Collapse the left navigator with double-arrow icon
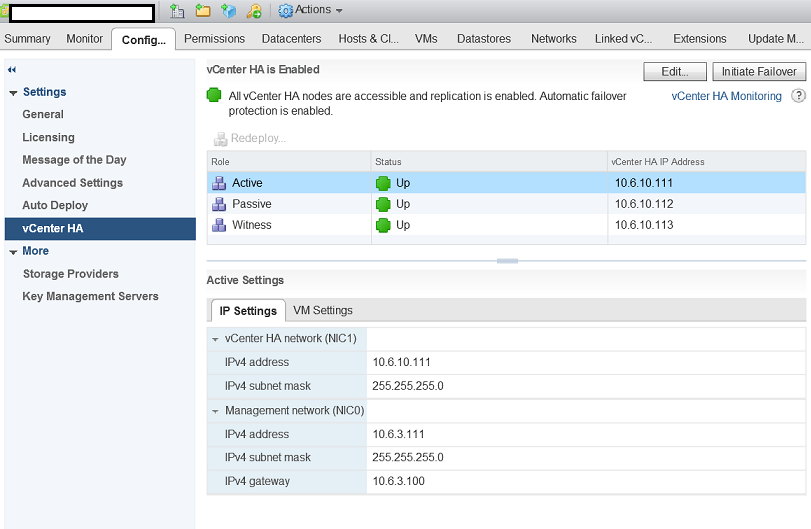The image size is (811, 529). (x=12, y=70)
